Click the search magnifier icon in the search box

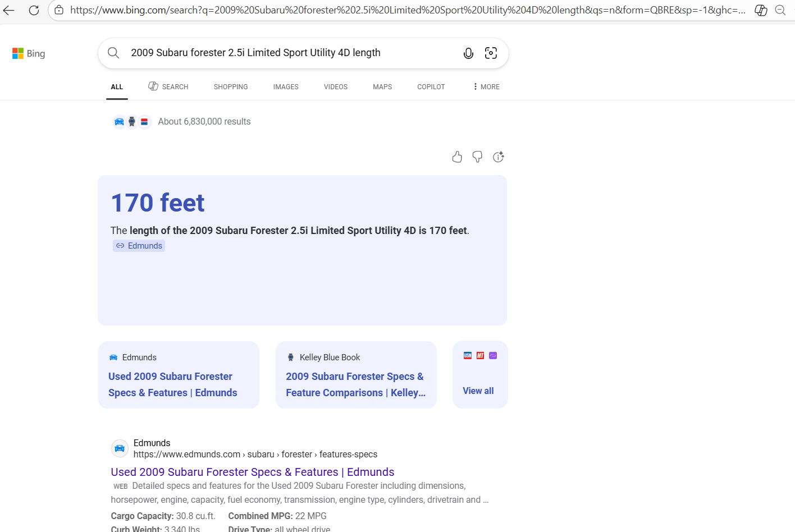(x=113, y=53)
